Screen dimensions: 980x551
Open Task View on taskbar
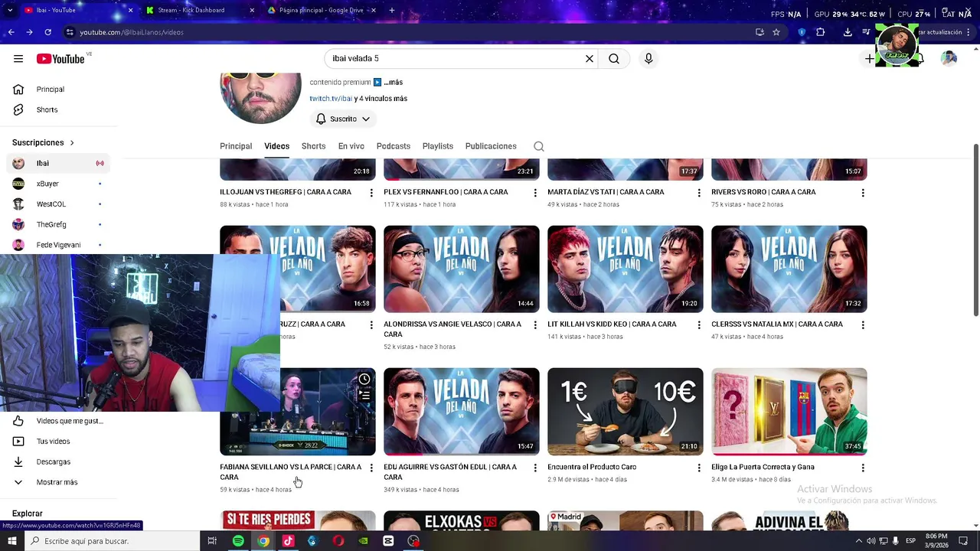click(212, 541)
